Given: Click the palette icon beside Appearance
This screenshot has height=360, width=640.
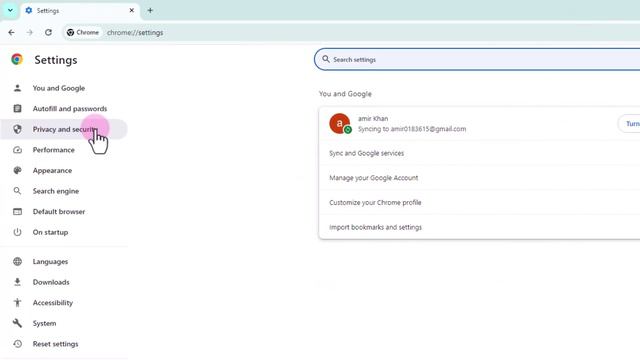Looking at the screenshot, I should 17,170.
